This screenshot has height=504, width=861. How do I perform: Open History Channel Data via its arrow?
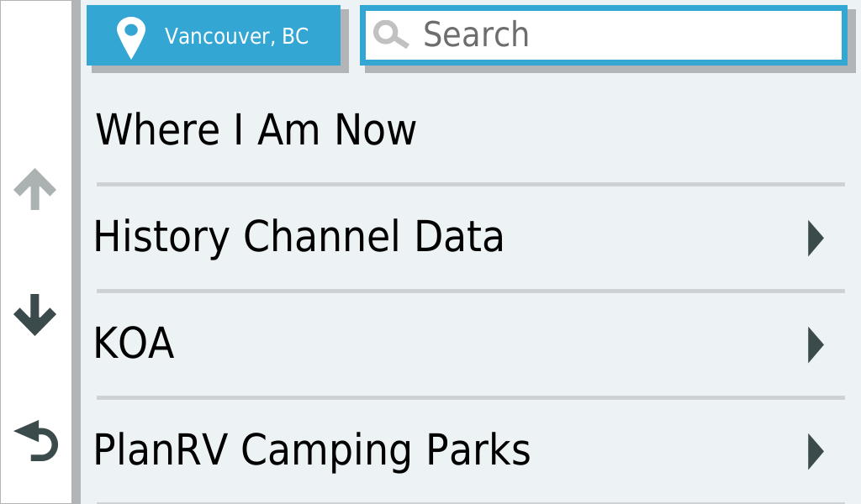[x=816, y=238]
